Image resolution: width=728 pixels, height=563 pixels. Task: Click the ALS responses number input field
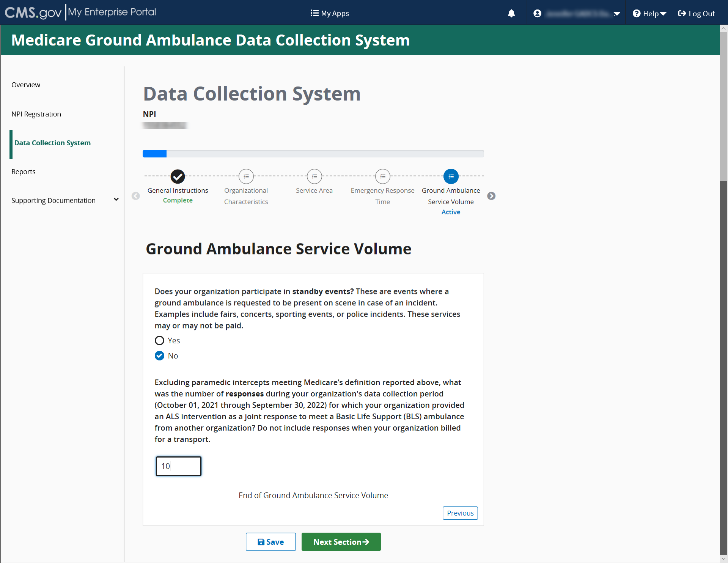click(x=178, y=466)
